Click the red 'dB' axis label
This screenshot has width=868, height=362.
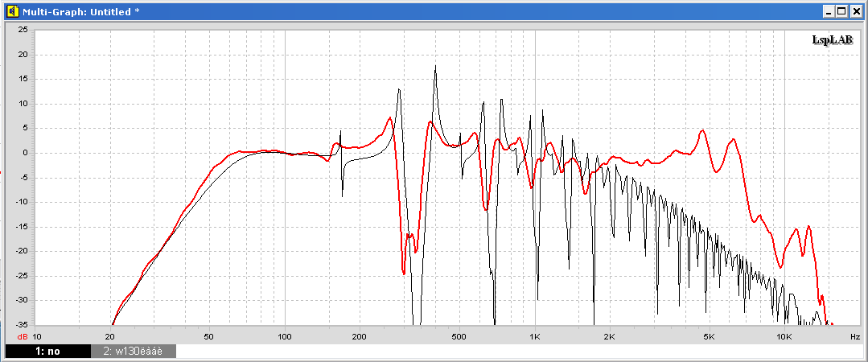[x=23, y=336]
